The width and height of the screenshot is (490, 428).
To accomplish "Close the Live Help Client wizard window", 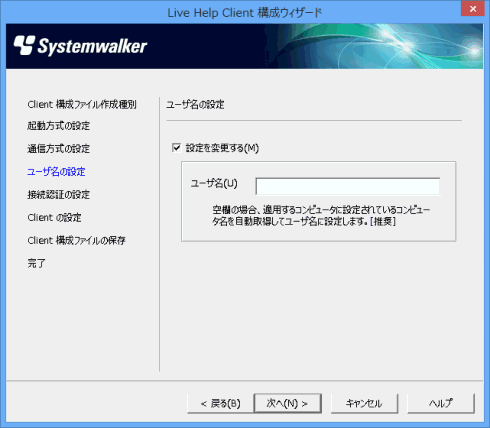I will pos(473,9).
